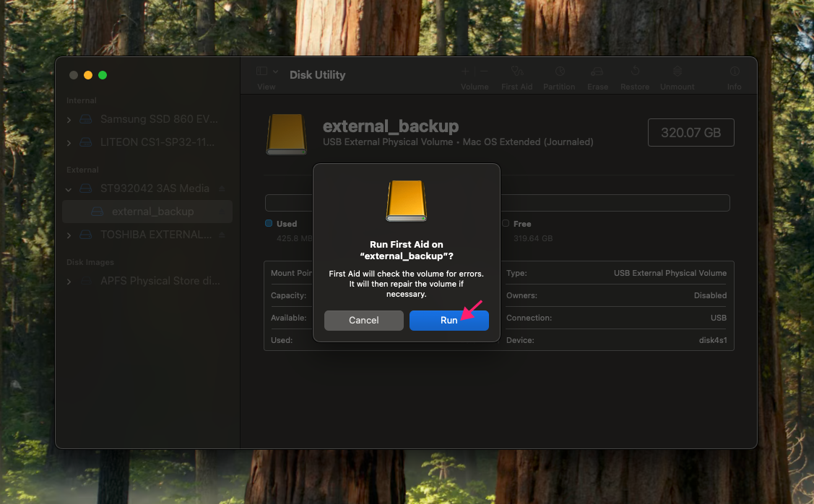The height and width of the screenshot is (504, 814).
Task: Click the blue Used legend swatch
Action: click(x=269, y=223)
